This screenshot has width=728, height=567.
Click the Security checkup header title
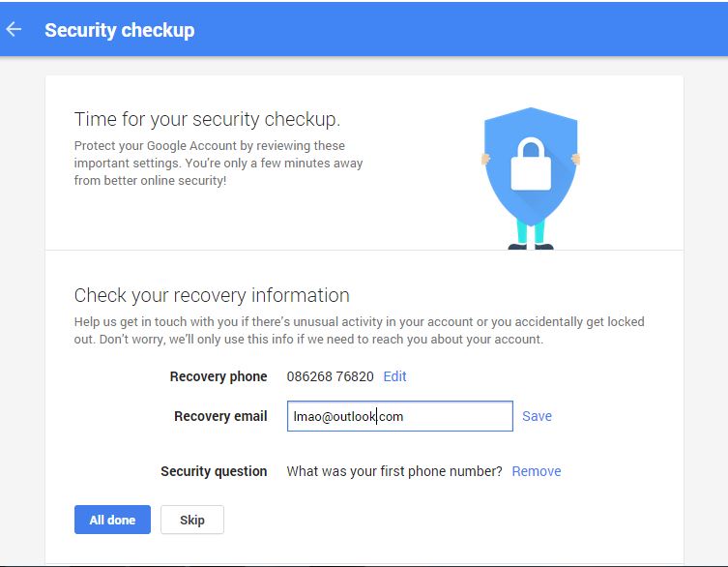pos(119,30)
